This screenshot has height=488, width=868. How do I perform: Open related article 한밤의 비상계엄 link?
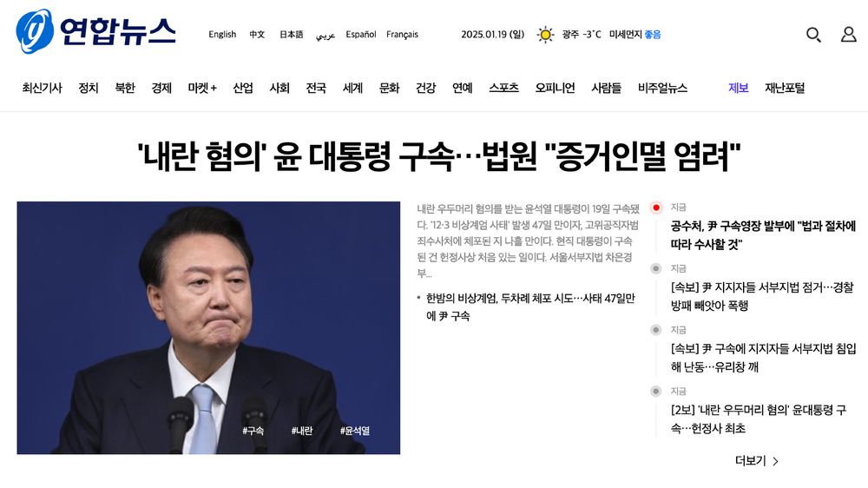[530, 307]
